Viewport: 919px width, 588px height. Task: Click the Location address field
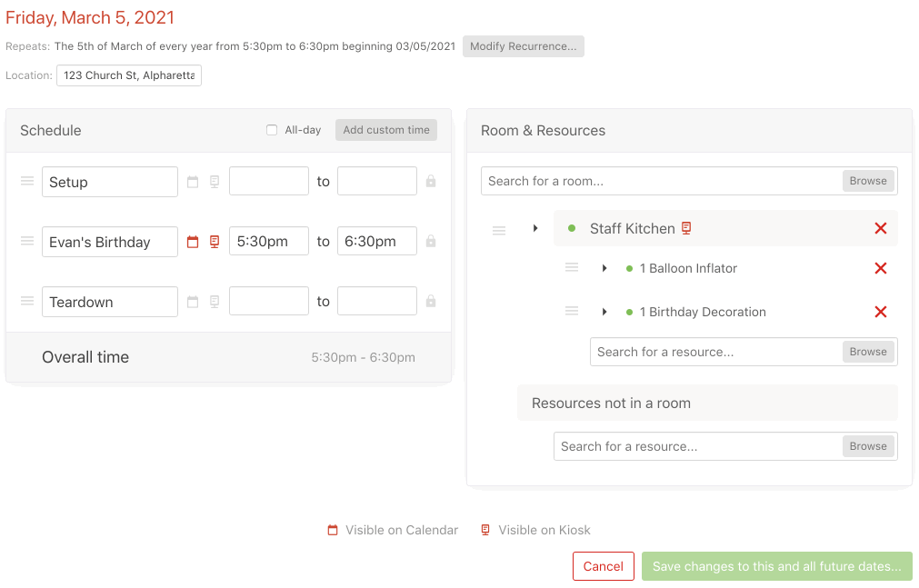(129, 75)
